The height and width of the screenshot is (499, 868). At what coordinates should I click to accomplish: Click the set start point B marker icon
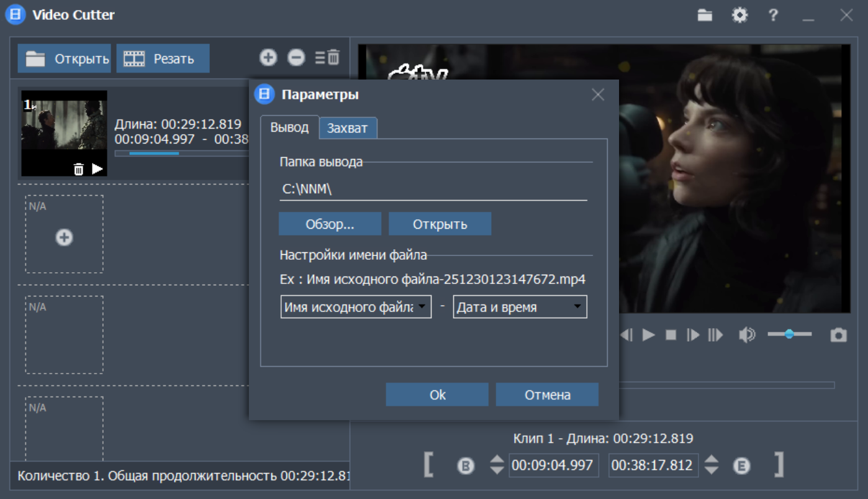point(466,465)
